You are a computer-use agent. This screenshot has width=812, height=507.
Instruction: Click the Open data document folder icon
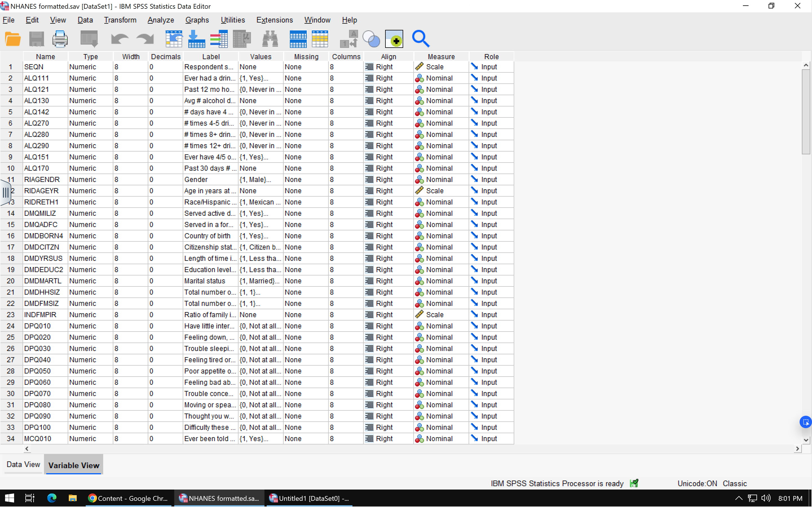pyautogui.click(x=13, y=39)
